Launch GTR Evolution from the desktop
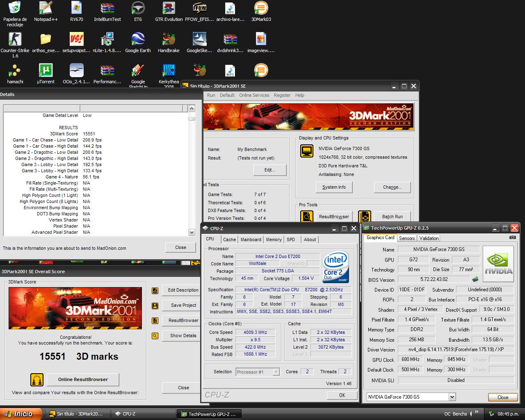 point(169,11)
